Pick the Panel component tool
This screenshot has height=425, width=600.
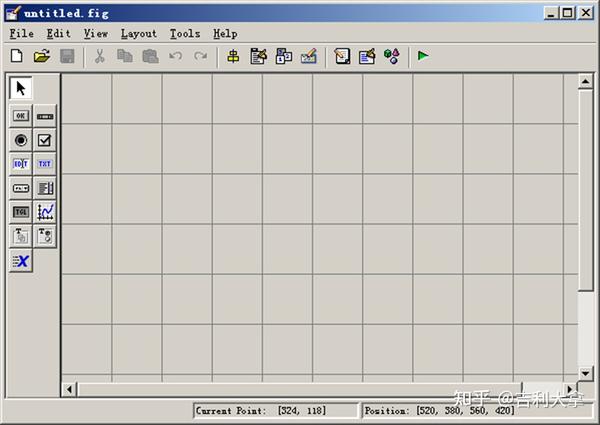click(x=21, y=236)
